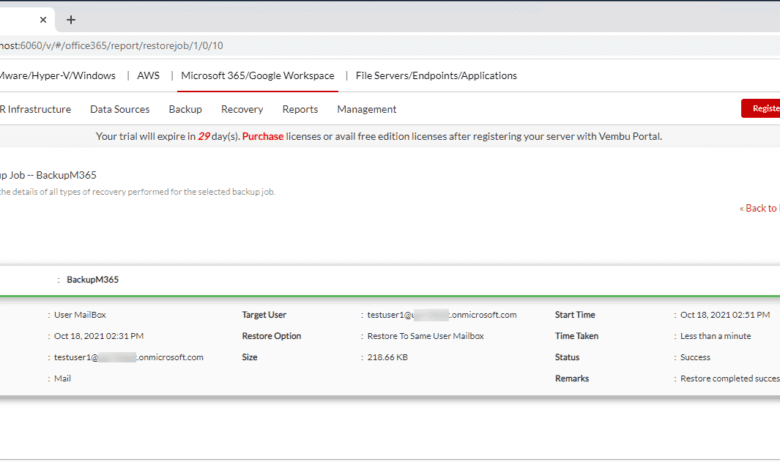Click the Oct 18, 2021 02:31 PM value
This screenshot has height=470, width=780.
(99, 336)
